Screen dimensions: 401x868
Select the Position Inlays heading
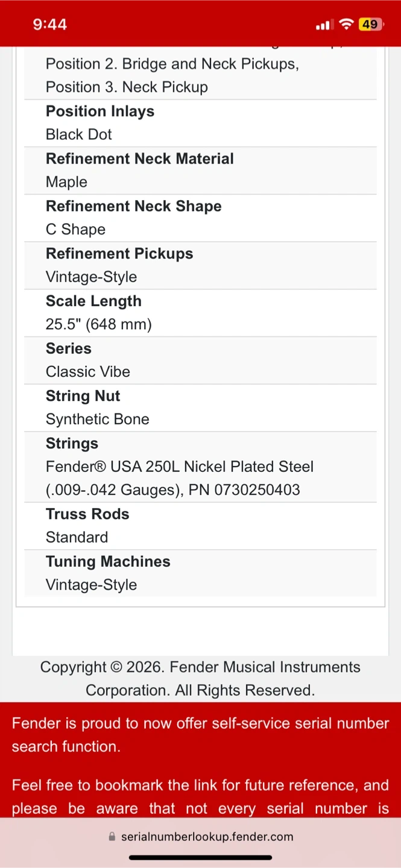[100, 112]
